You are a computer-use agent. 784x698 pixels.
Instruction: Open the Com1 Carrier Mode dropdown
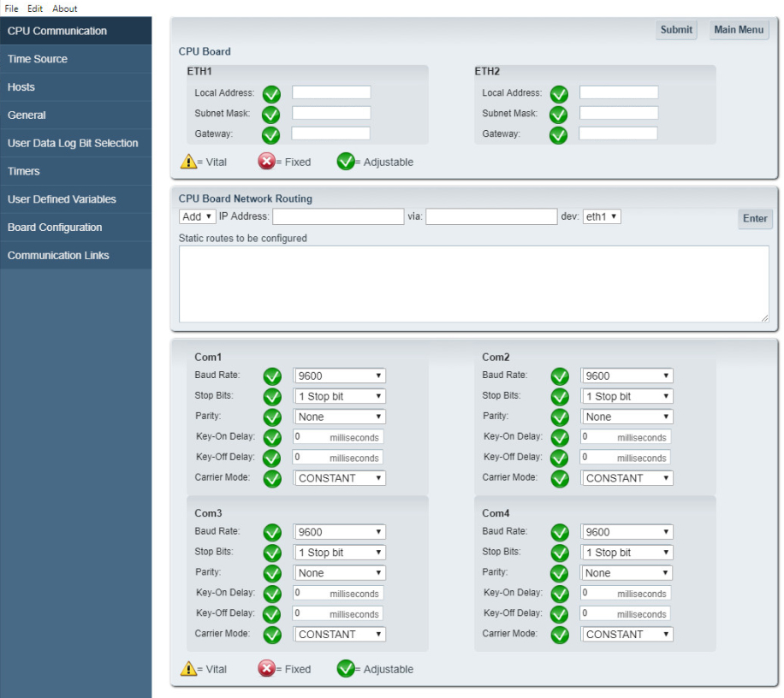pos(340,478)
